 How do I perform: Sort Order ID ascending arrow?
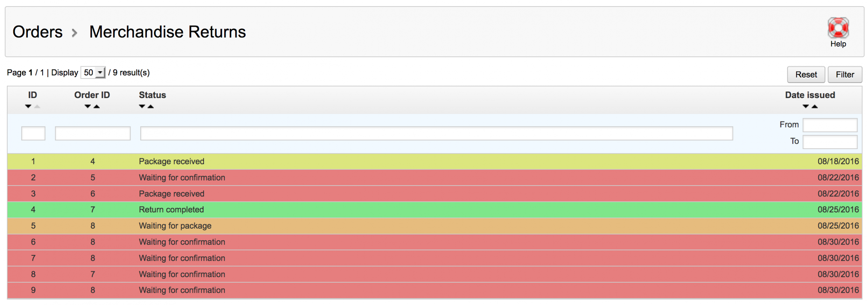(97, 106)
